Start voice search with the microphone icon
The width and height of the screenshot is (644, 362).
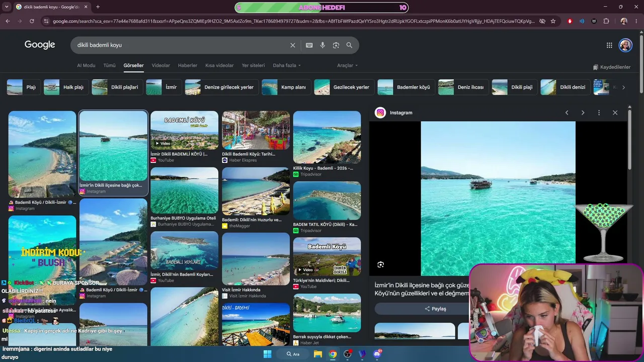click(323, 45)
